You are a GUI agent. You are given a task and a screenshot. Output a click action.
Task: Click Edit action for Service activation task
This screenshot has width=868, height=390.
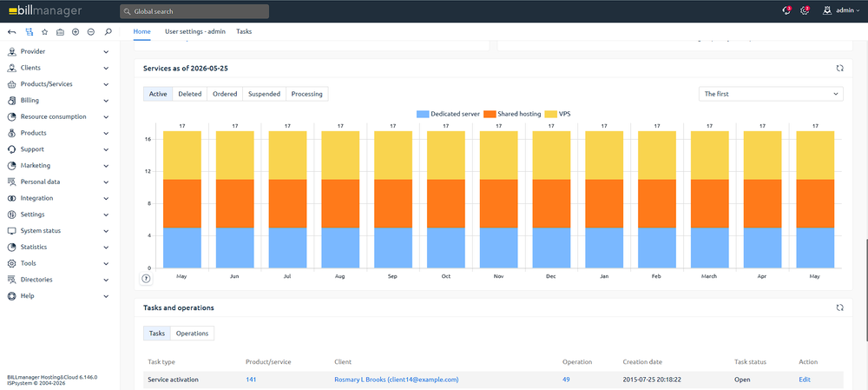805,380
